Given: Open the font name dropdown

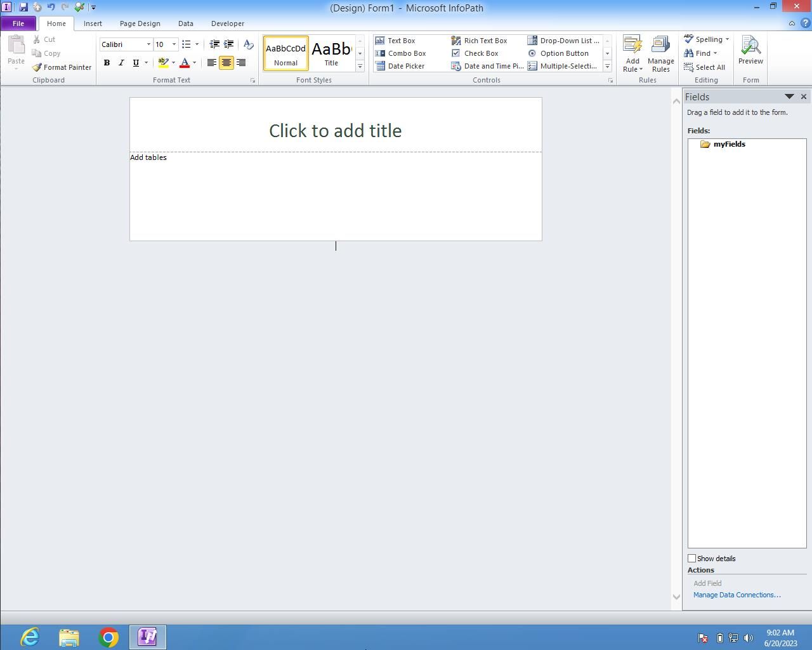Looking at the screenshot, I should pos(148,44).
